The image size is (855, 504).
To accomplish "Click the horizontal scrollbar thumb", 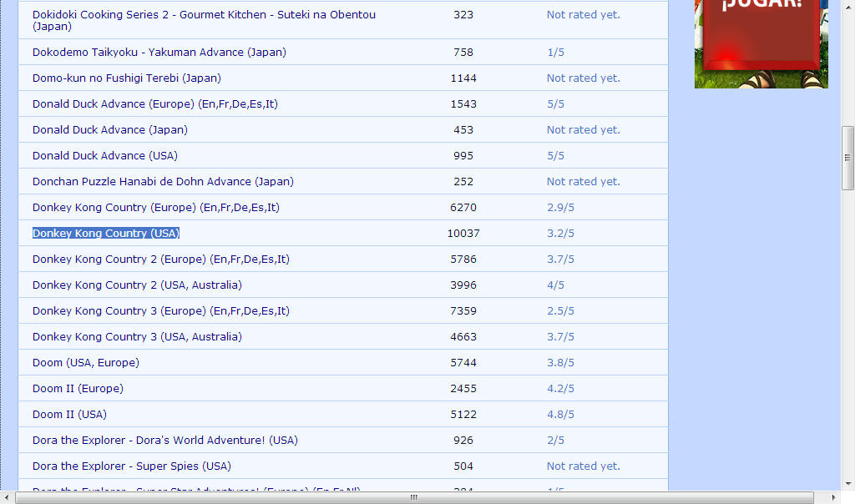I will 414,497.
